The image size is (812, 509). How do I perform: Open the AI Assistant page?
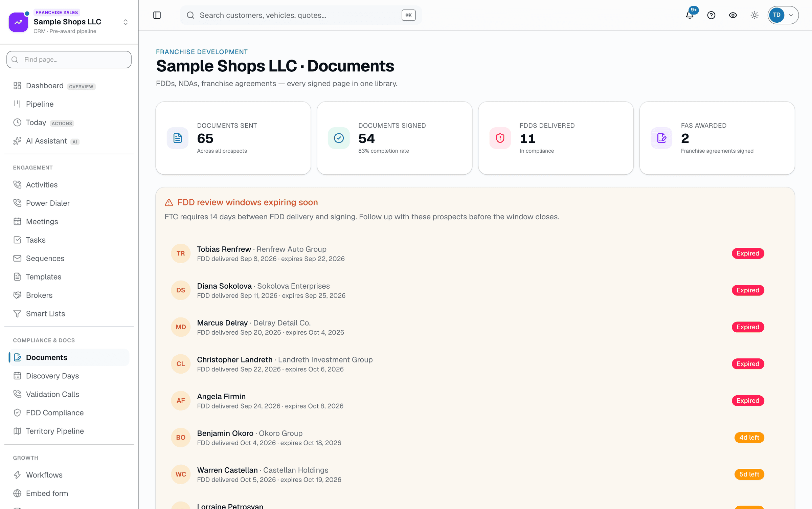pos(69,141)
